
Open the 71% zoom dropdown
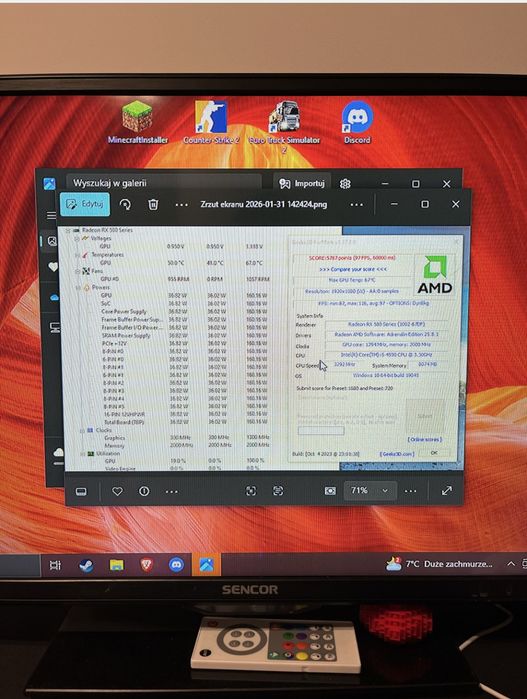370,491
